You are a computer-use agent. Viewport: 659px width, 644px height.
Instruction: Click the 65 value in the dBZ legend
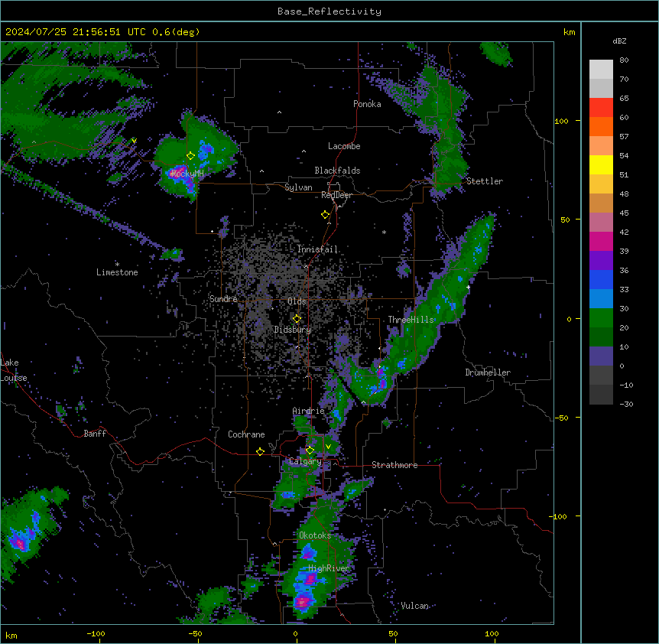(x=624, y=99)
